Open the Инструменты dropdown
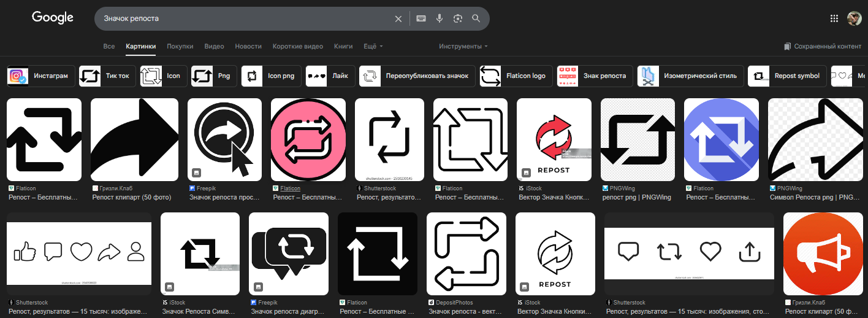This screenshot has width=868, height=318. point(463,47)
